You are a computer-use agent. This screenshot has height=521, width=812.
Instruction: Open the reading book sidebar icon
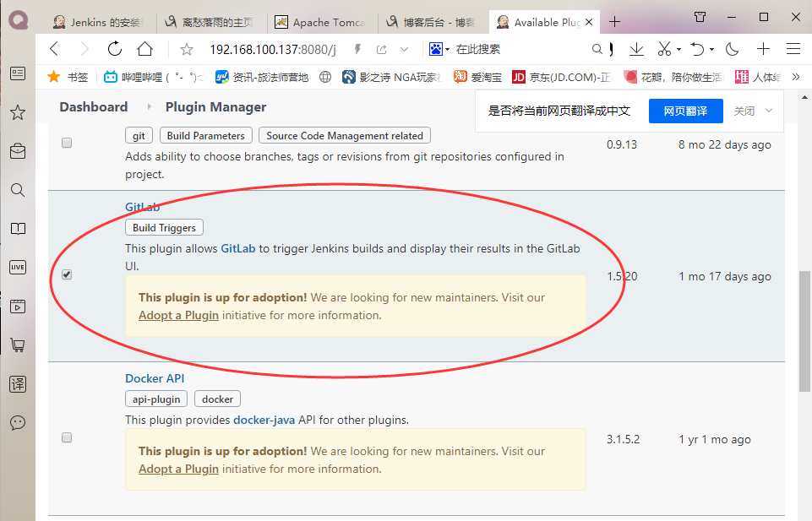(x=18, y=229)
